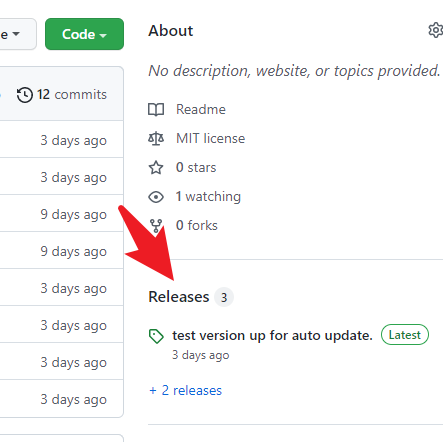
Task: Click the star icon beside 0 stars
Action: pyautogui.click(x=156, y=167)
